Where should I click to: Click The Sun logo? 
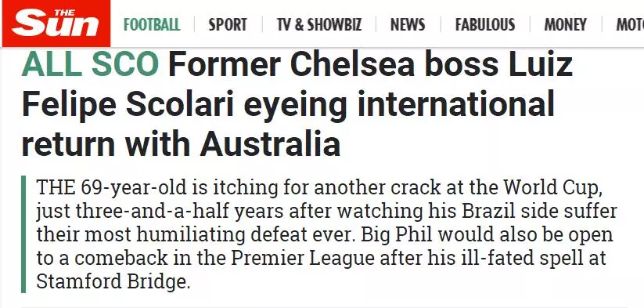tap(56, 23)
